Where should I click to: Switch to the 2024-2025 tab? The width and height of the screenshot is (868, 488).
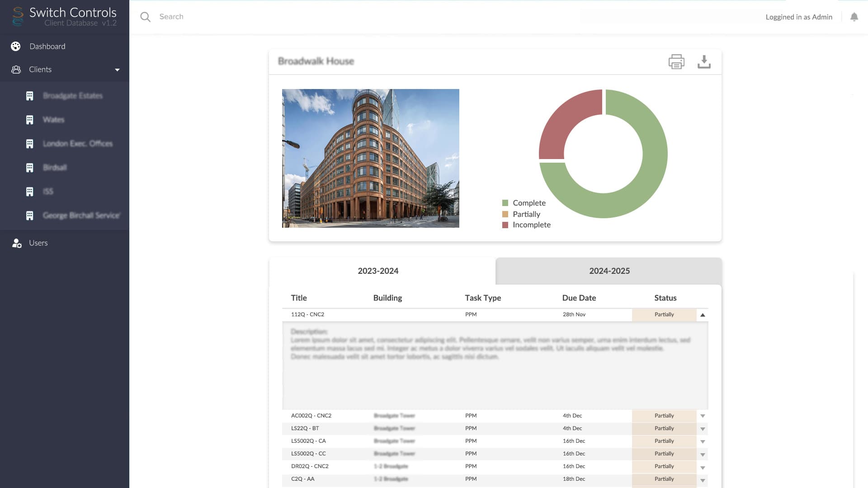pyautogui.click(x=609, y=271)
